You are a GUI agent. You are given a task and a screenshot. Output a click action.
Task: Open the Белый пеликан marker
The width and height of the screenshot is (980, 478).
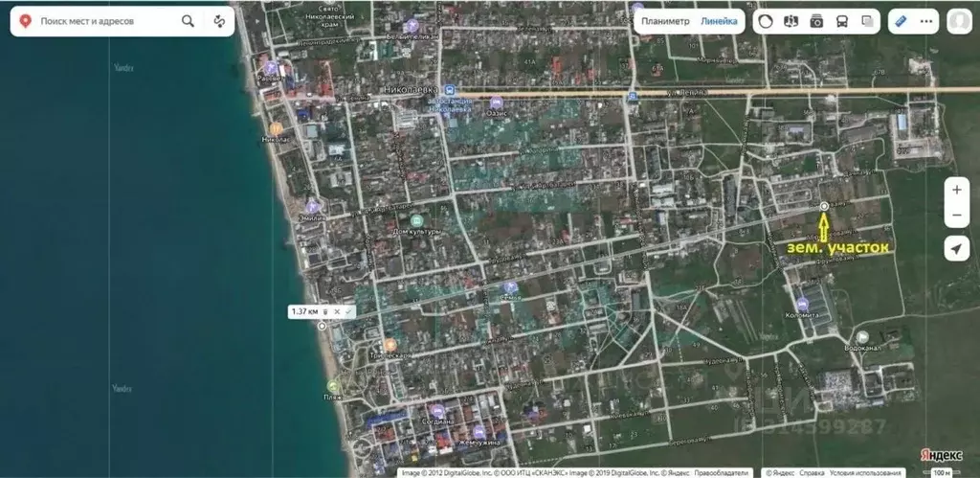coord(412,26)
